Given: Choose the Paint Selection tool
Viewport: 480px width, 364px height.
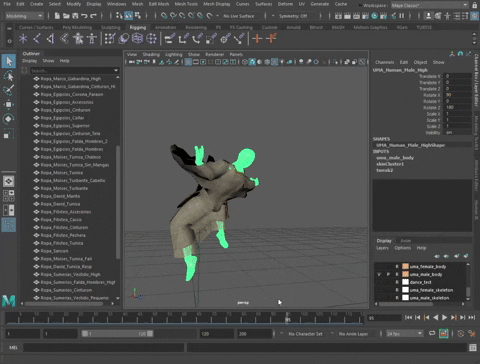Looking at the screenshot, I should point(9,90).
